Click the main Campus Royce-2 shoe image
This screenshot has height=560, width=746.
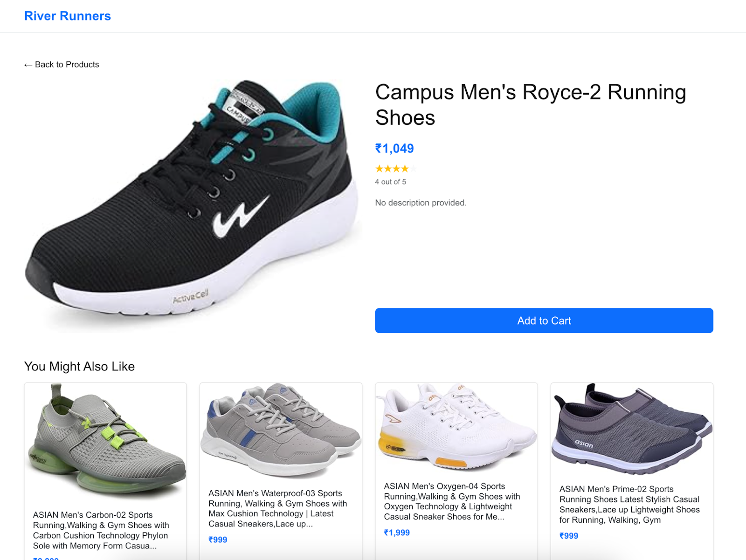tap(193, 206)
